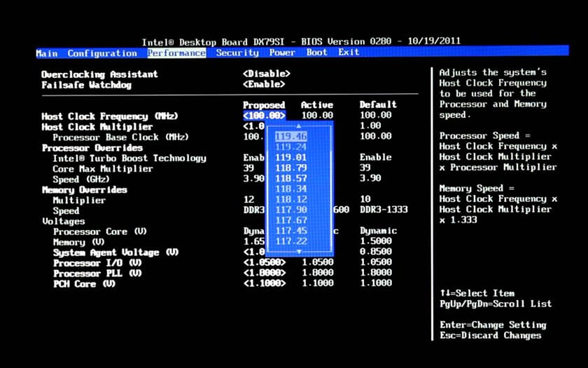Select the 118.12 frequency option

[x=290, y=200]
